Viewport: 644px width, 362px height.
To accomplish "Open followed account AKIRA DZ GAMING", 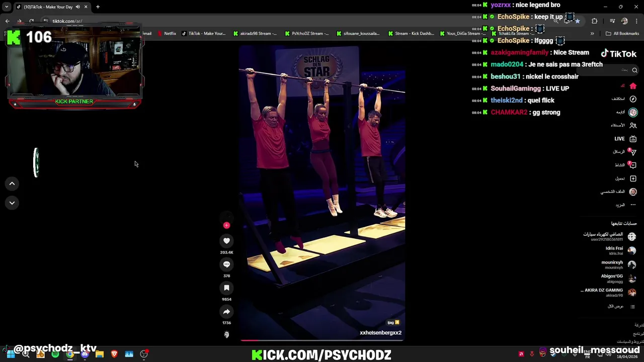I will point(609,292).
